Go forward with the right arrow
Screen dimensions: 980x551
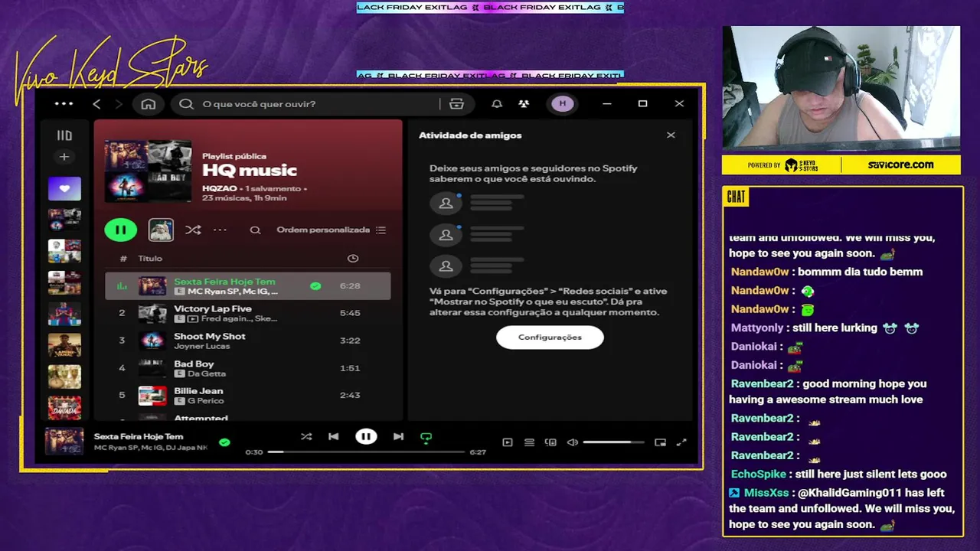(118, 104)
